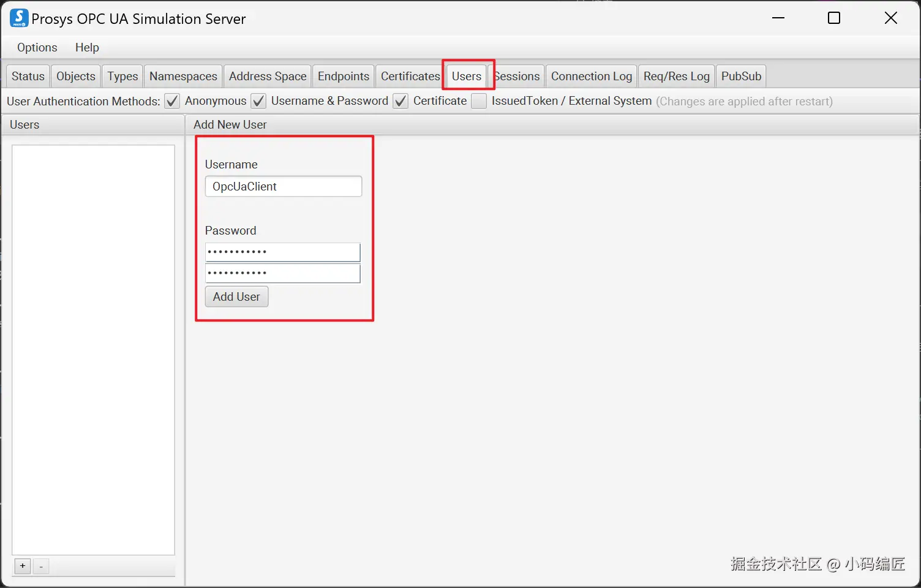
Task: Switch to the Certificates tab
Action: click(x=410, y=76)
